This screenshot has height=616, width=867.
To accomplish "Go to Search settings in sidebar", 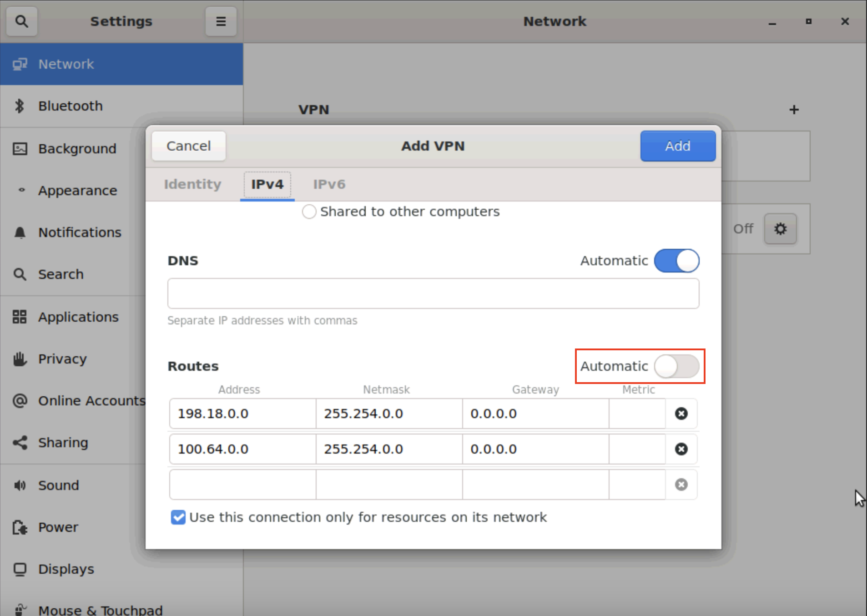I will pyautogui.click(x=73, y=274).
